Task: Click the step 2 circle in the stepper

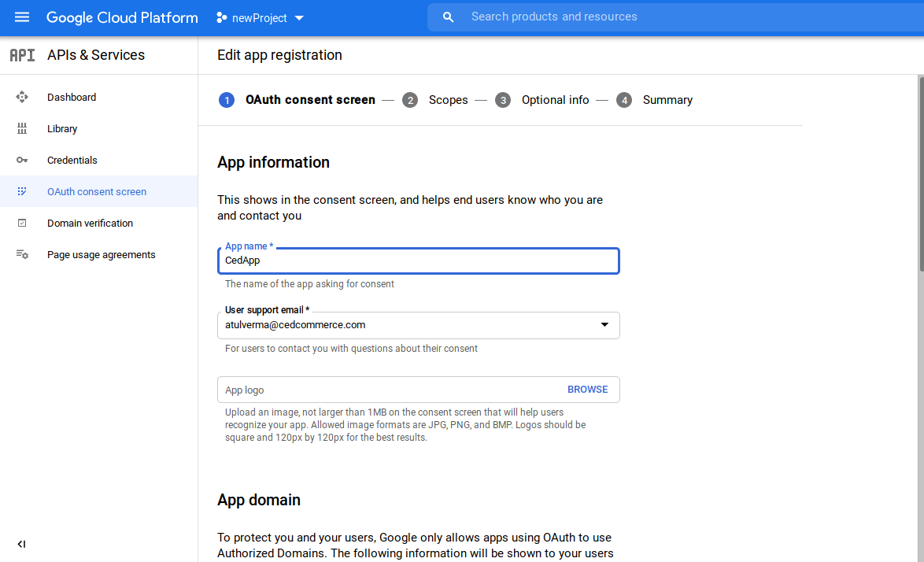Action: click(x=410, y=100)
